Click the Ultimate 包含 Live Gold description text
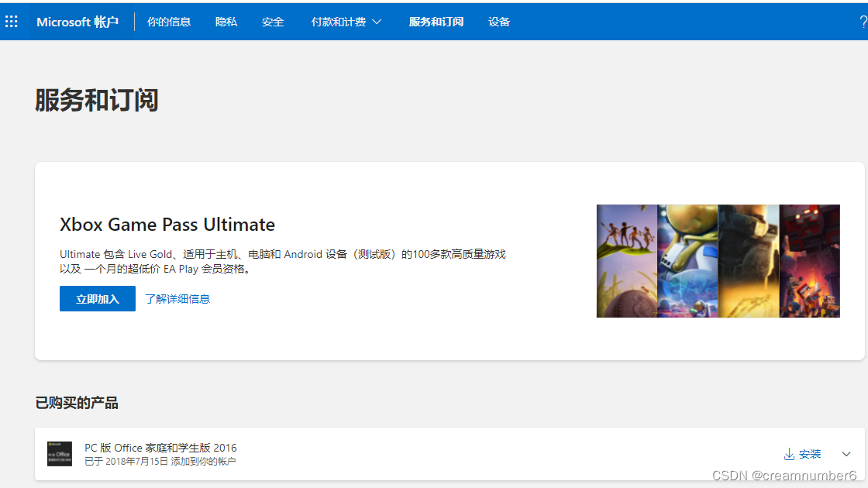The image size is (868, 488). 282,261
